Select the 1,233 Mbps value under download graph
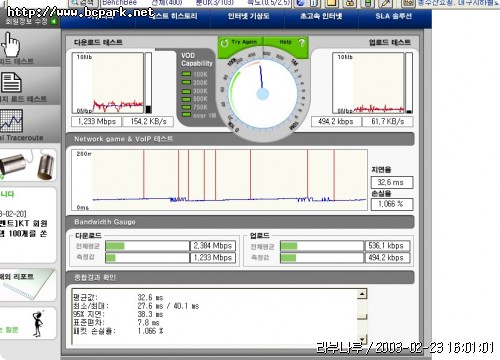The height and width of the screenshot is (360, 500). [97, 122]
